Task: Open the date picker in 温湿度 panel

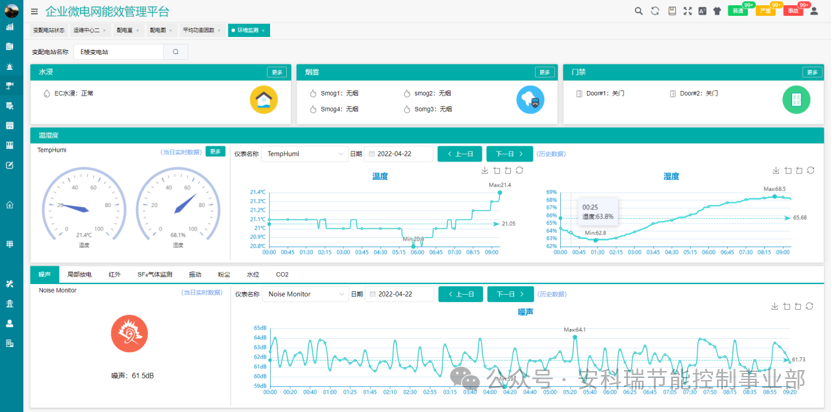Action: (398, 154)
